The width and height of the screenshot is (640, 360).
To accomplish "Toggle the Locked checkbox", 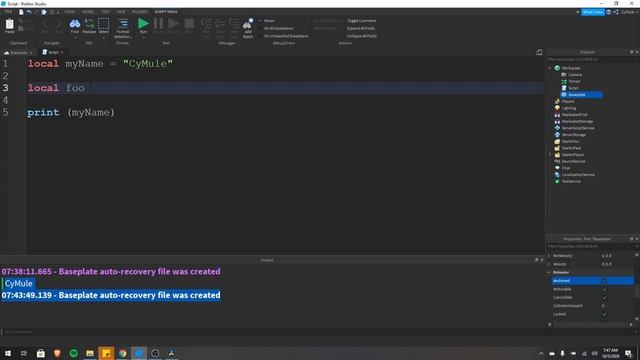I will pyautogui.click(x=604, y=314).
